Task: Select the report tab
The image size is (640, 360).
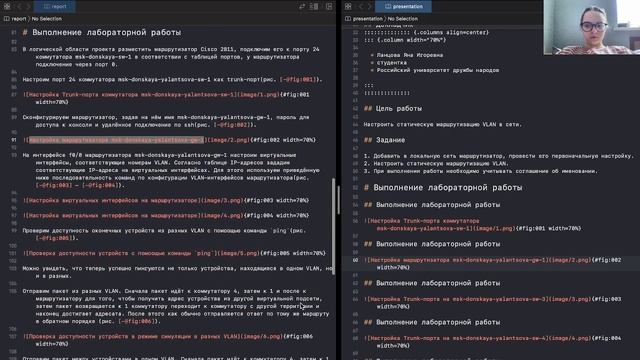Action: (55, 7)
